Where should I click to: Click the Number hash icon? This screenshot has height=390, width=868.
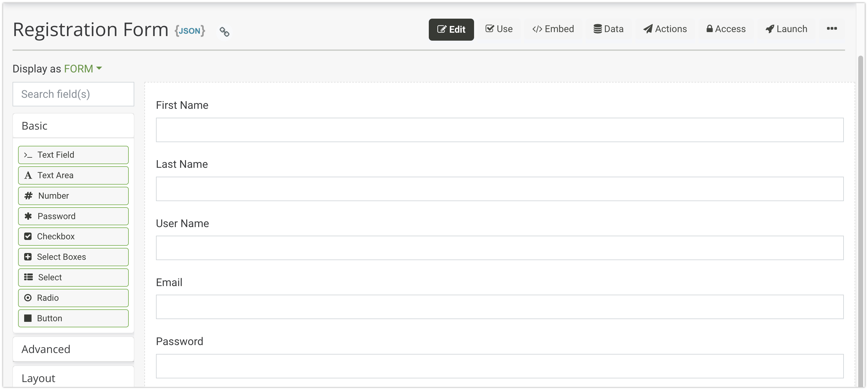[28, 196]
